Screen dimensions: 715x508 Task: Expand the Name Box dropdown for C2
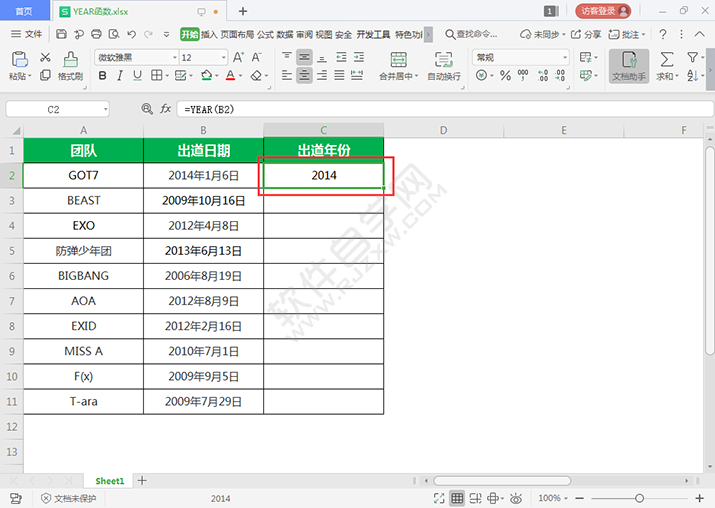tap(105, 109)
